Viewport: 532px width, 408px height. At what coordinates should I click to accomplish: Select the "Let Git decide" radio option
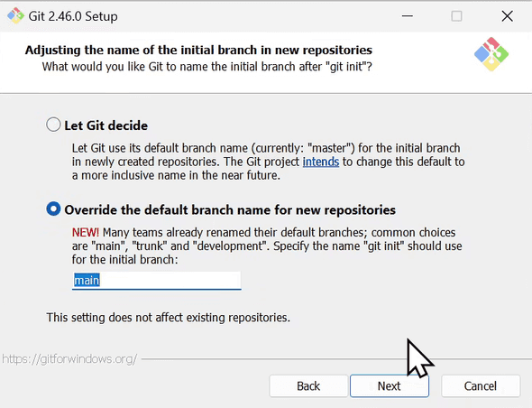pos(53,125)
